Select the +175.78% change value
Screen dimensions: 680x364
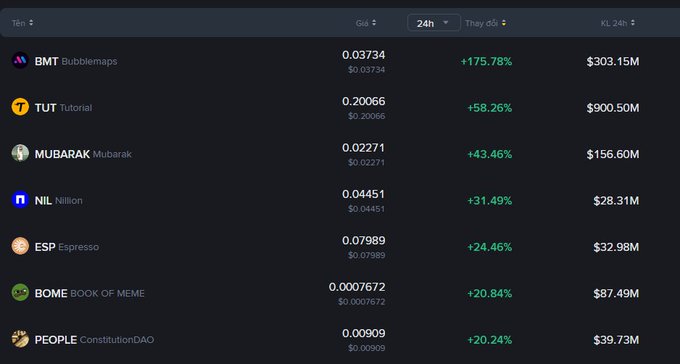(486, 62)
